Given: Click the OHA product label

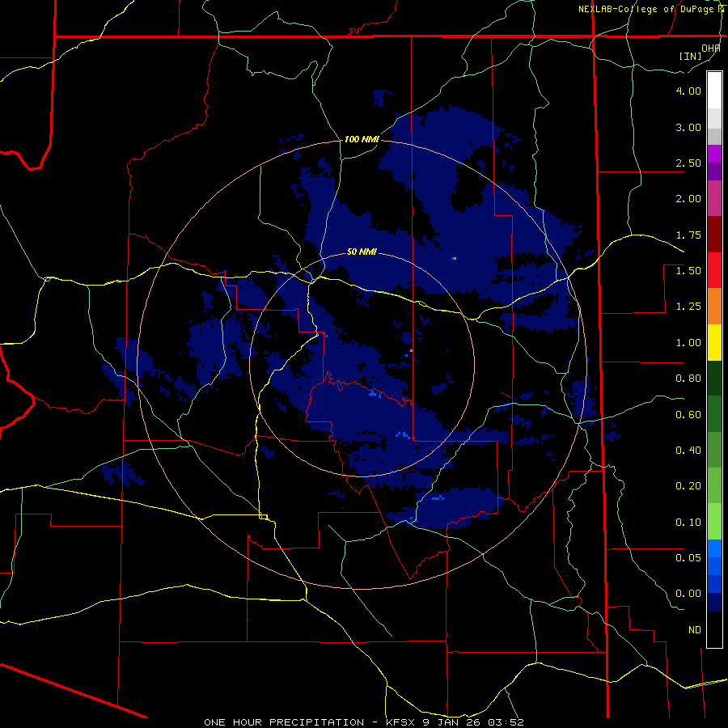Looking at the screenshot, I should (x=711, y=48).
